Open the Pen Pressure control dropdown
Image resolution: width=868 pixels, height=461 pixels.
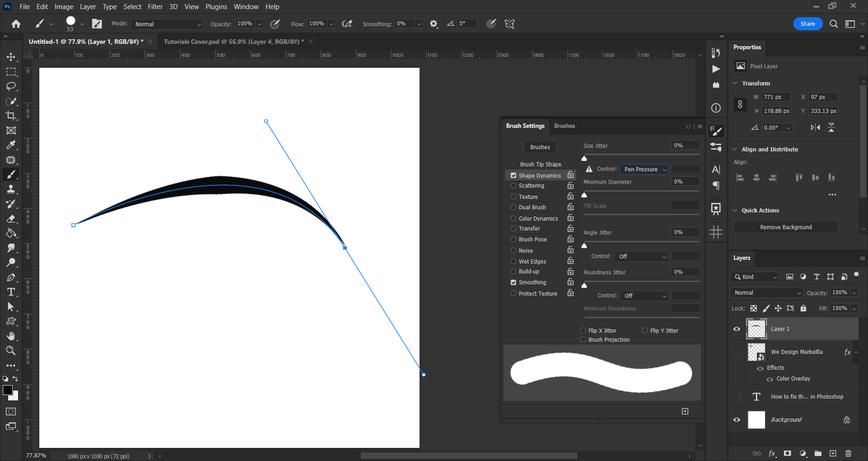(x=644, y=169)
